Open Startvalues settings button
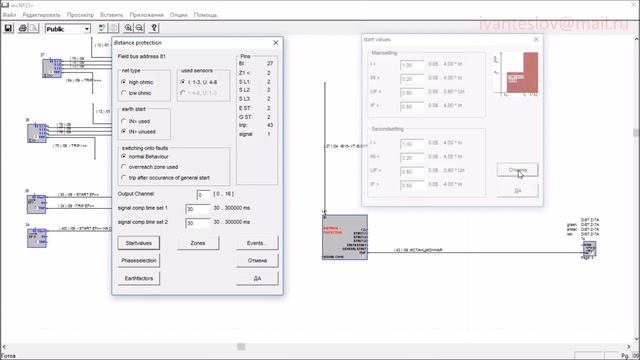This screenshot has height=360, width=640. [138, 243]
